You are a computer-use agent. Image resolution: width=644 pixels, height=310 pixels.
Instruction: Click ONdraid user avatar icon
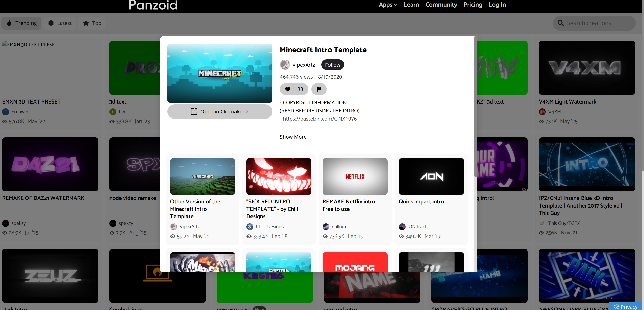402,227
